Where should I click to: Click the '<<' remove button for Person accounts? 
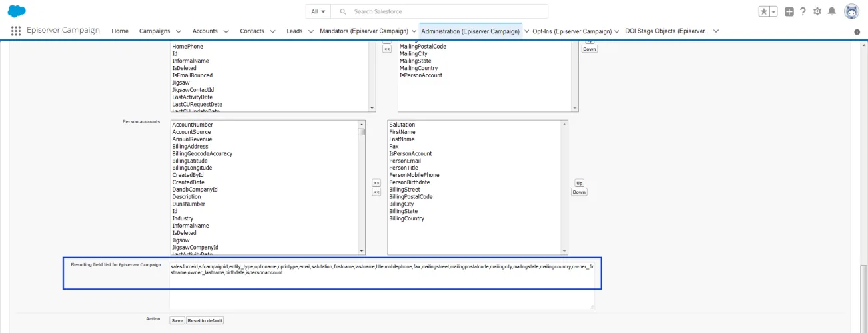pyautogui.click(x=376, y=192)
